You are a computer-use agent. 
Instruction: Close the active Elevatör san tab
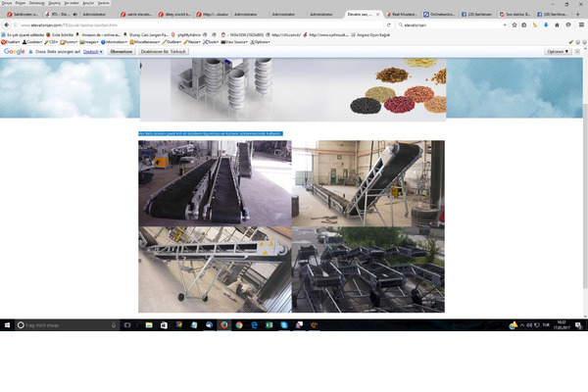377,15
